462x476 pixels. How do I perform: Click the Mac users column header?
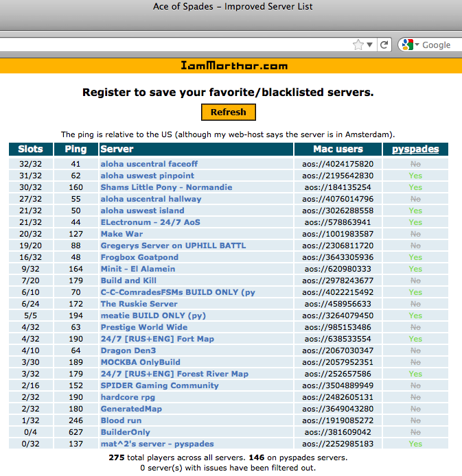pos(338,149)
